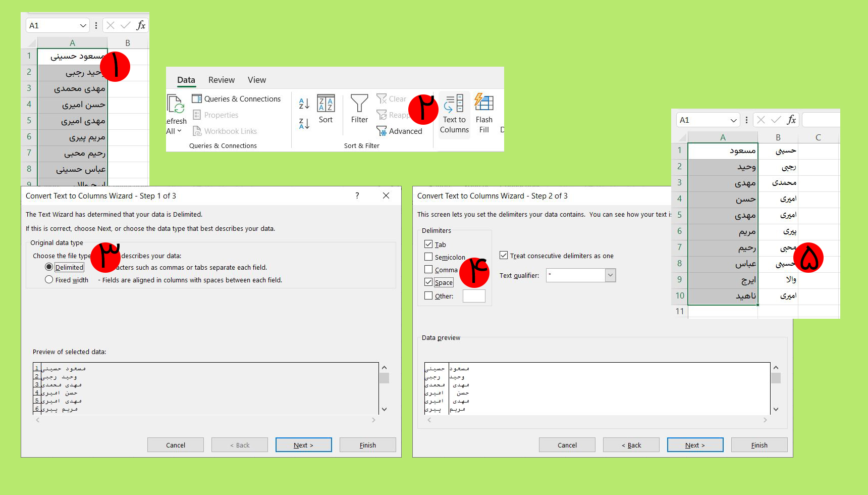The image size is (868, 495).
Task: Expand the Name Box dropdown showing A1
Action: (x=83, y=26)
